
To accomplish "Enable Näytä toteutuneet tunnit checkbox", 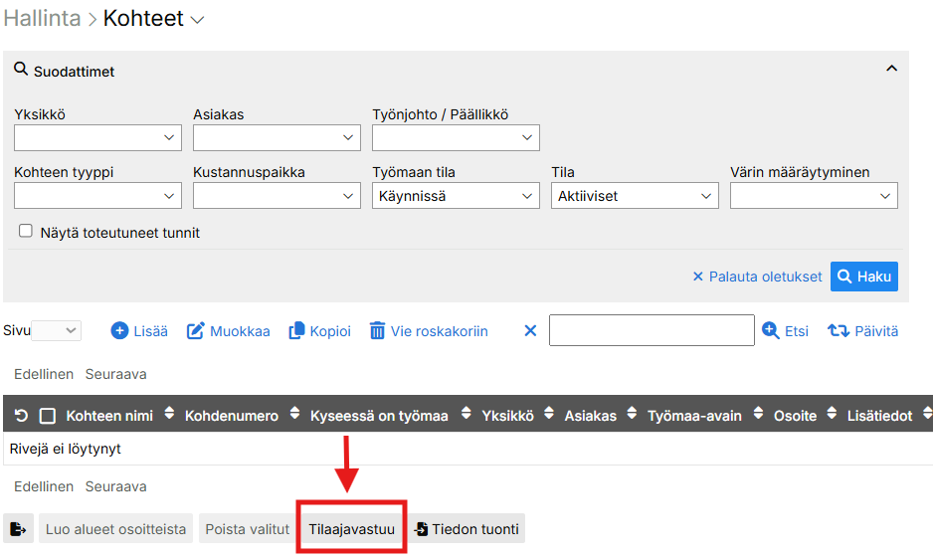I will [x=26, y=232].
